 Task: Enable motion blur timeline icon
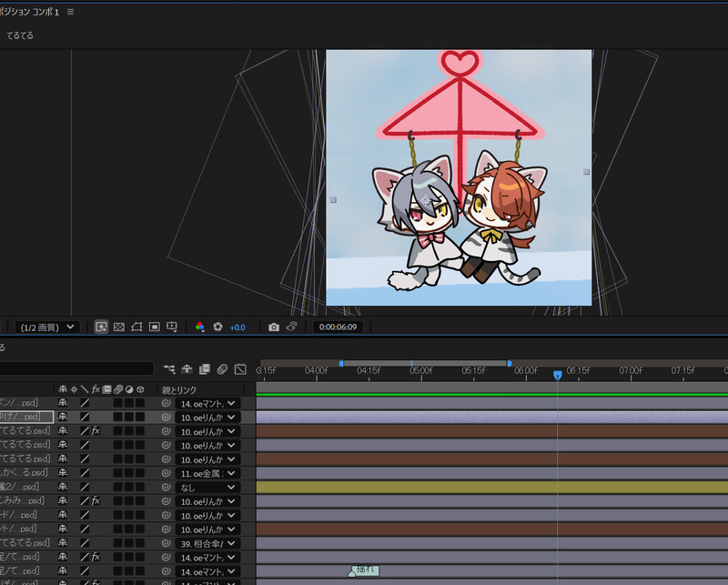pos(222,369)
